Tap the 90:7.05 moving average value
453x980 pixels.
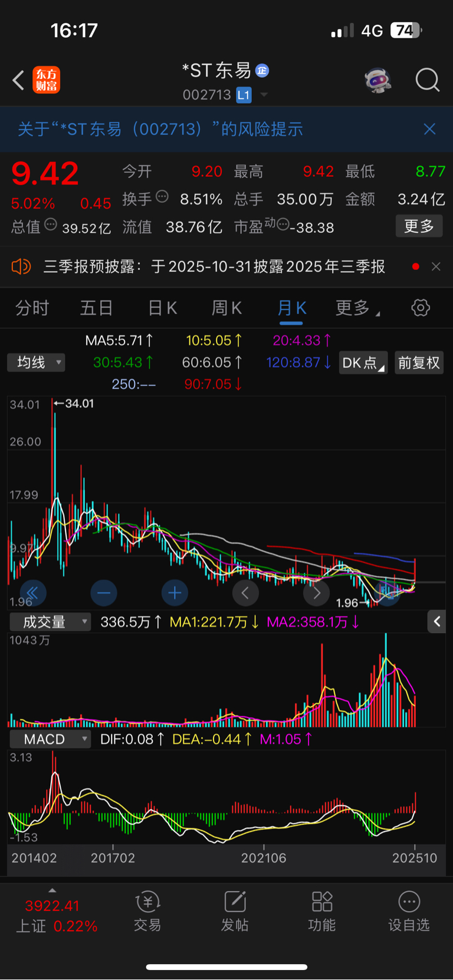[214, 384]
